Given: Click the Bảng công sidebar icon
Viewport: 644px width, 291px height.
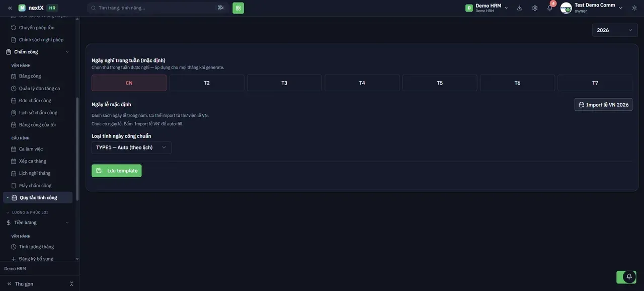Looking at the screenshot, I should (14, 76).
